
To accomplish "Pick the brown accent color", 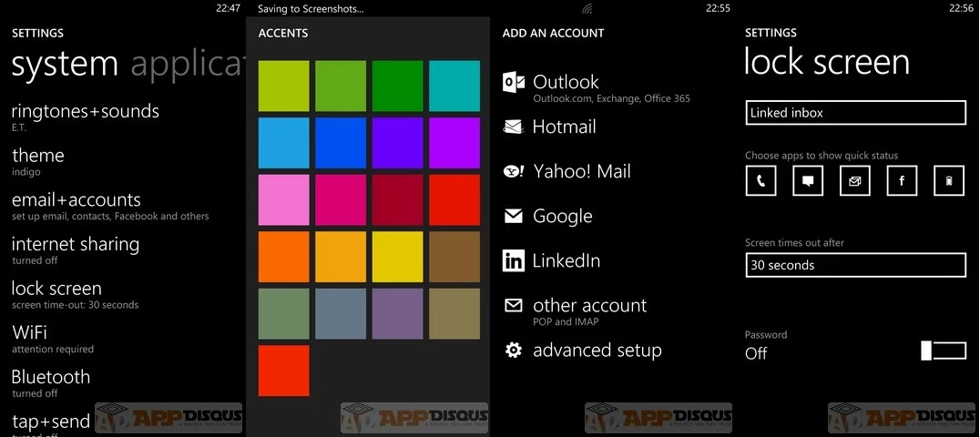I will point(454,257).
